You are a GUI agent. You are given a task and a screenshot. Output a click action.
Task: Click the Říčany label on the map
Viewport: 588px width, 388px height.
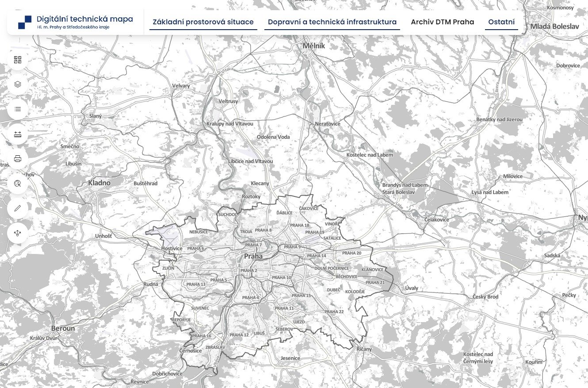click(x=364, y=350)
